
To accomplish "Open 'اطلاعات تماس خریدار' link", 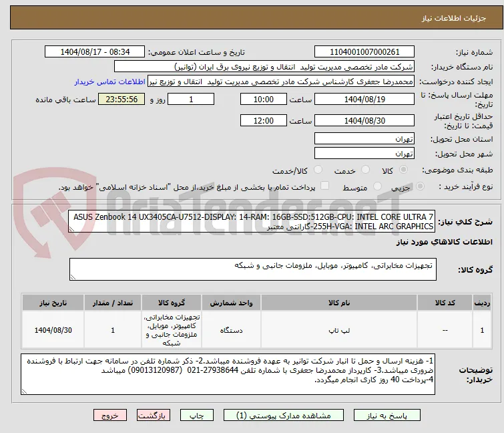I will click(110, 82).
